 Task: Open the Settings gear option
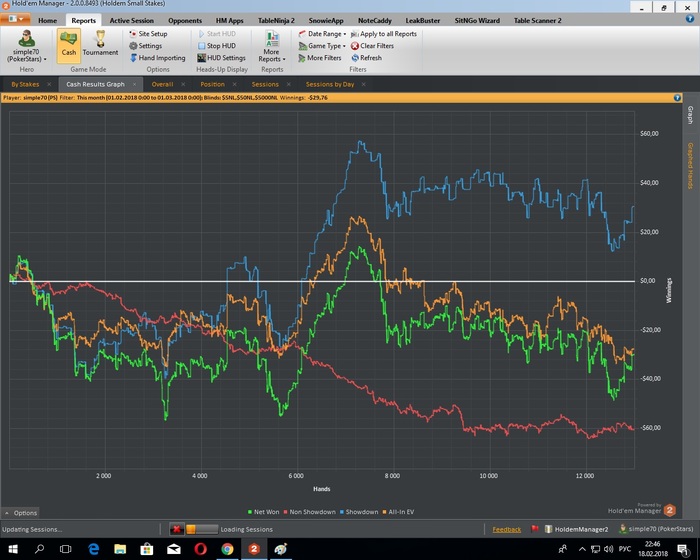146,46
